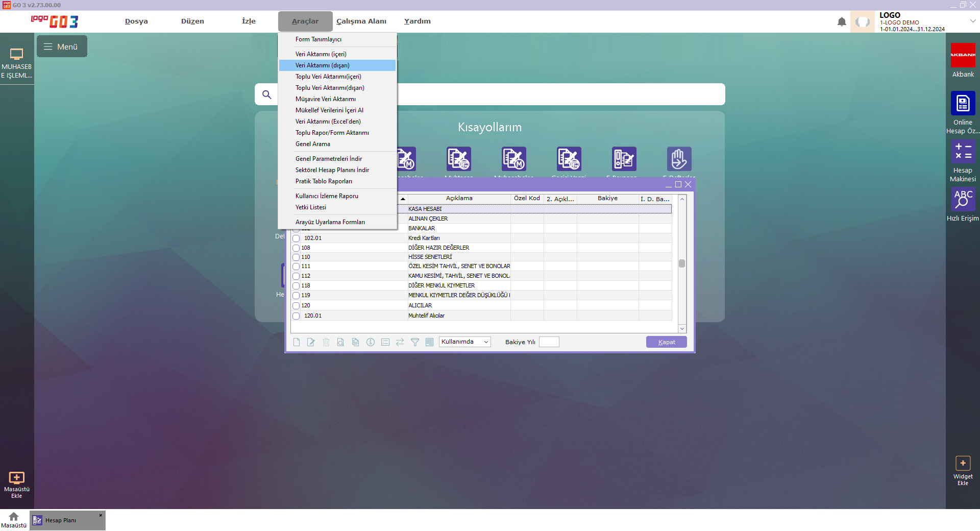This screenshot has width=980, height=531.
Task: Click the filter funnel icon in Hesap Planı
Action: pyautogui.click(x=415, y=342)
